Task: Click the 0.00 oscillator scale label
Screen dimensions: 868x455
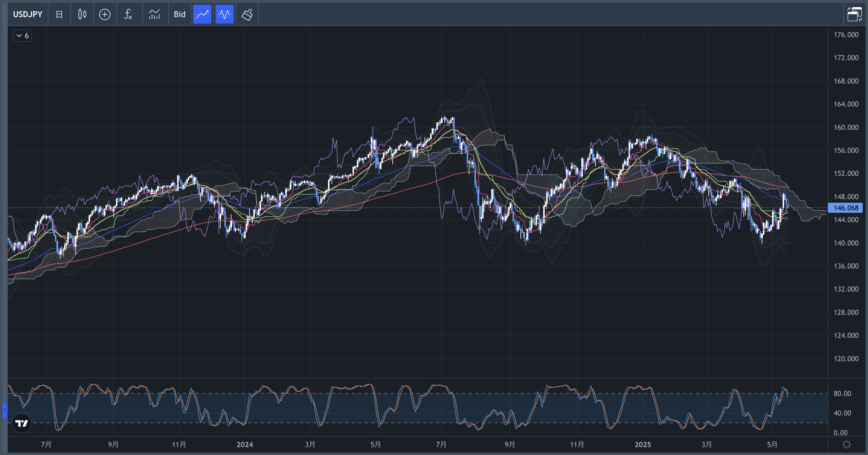Action: [840, 433]
